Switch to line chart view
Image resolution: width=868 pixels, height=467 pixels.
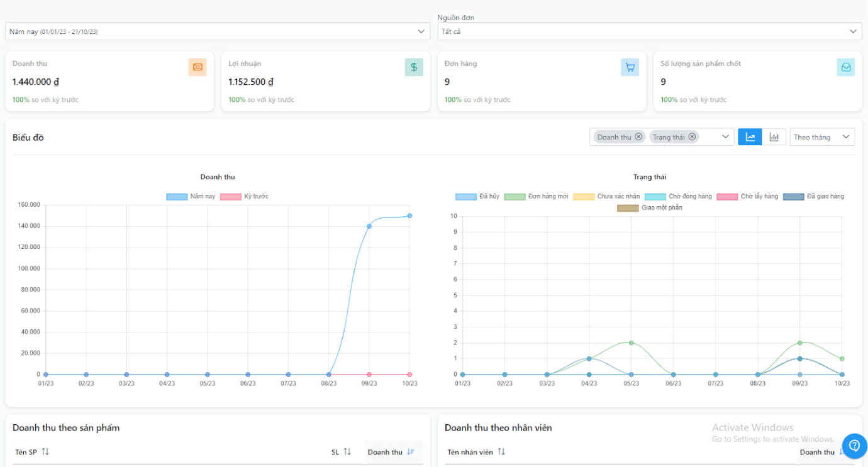coord(750,137)
